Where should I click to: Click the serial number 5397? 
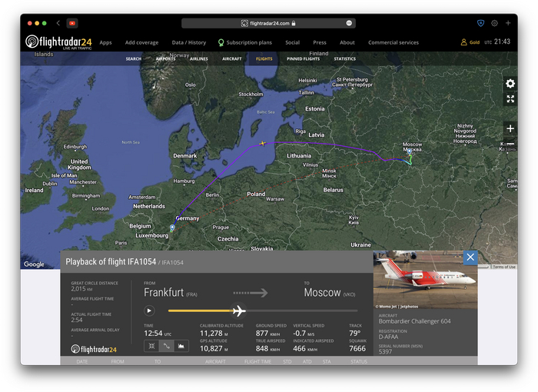(x=385, y=352)
